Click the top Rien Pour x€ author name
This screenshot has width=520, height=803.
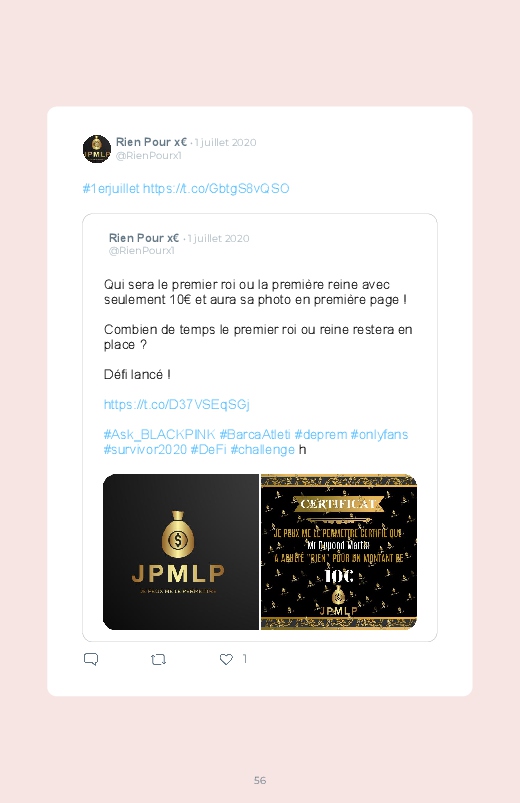click(x=151, y=142)
